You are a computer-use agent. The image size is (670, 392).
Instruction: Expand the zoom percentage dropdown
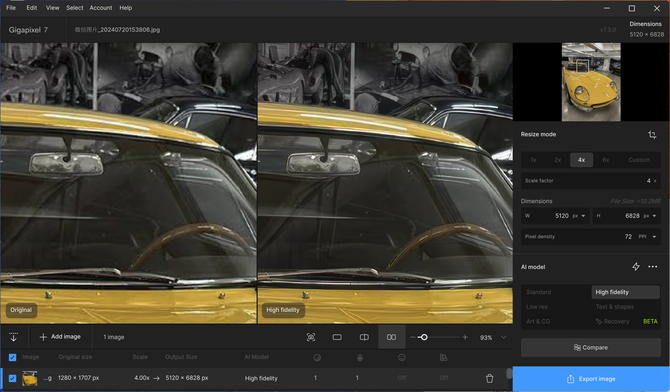[504, 337]
